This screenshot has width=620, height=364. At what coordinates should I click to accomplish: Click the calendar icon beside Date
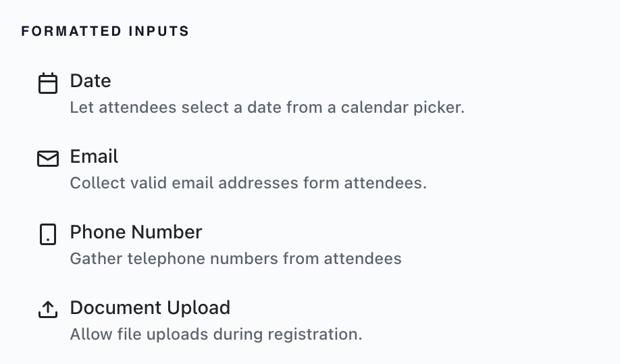pos(48,83)
